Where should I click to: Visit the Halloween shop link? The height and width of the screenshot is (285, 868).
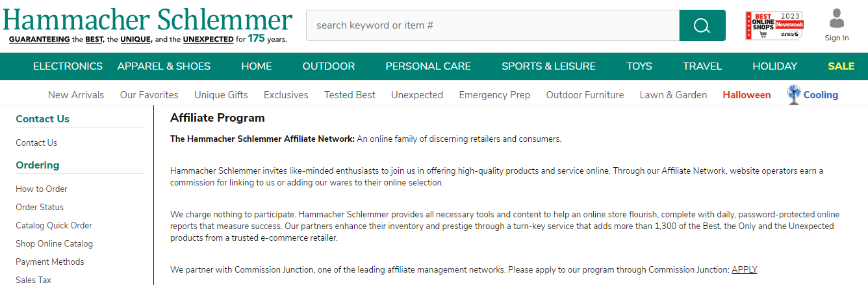[747, 95]
